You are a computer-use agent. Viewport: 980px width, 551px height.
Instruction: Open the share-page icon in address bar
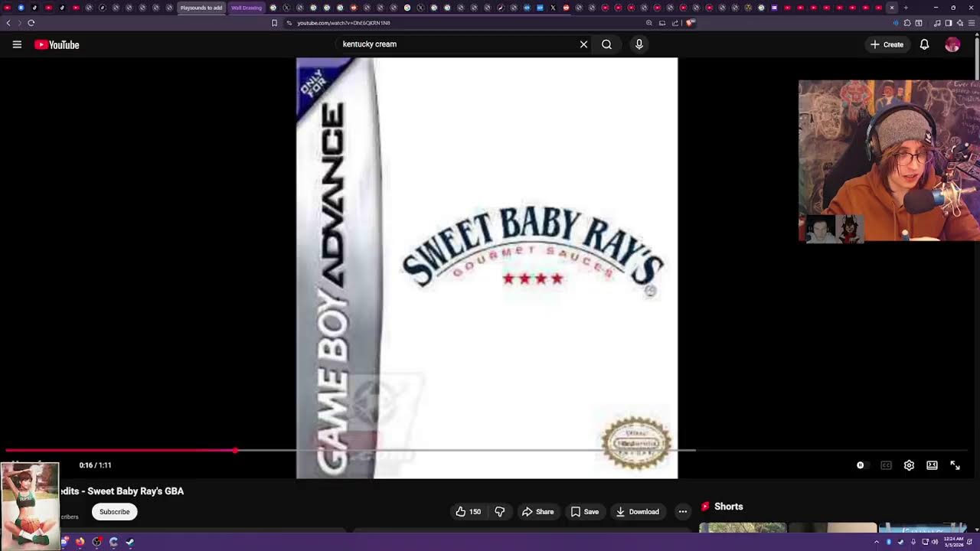675,23
